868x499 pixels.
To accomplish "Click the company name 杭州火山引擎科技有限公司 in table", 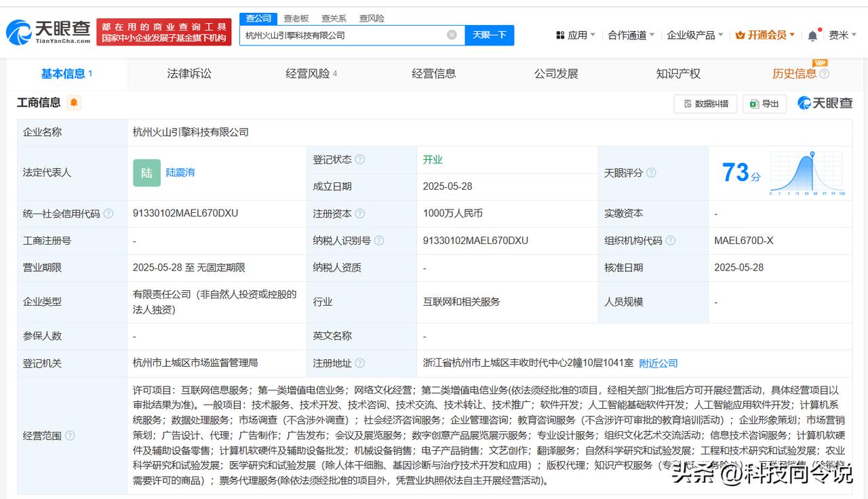I will [191, 132].
